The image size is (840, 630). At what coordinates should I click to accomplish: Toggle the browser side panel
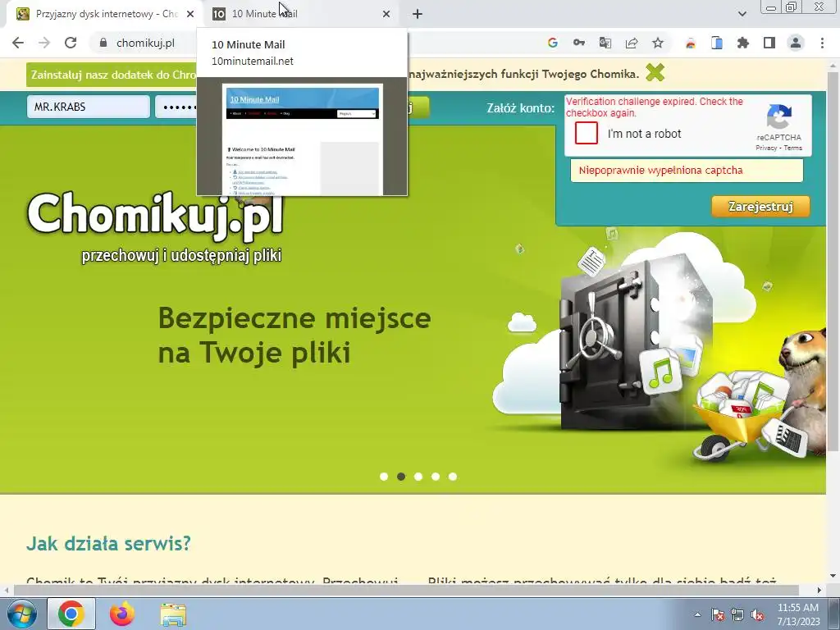769,43
